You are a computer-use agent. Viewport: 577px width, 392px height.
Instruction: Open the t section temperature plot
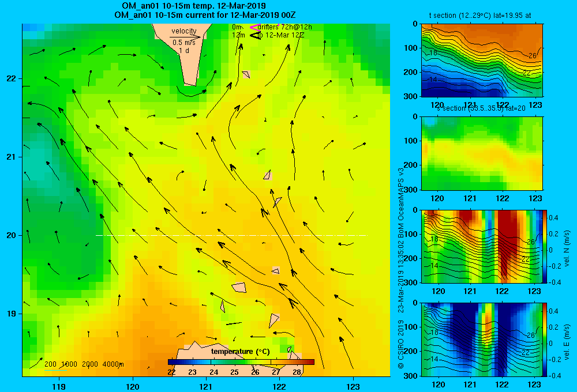tap(482, 61)
